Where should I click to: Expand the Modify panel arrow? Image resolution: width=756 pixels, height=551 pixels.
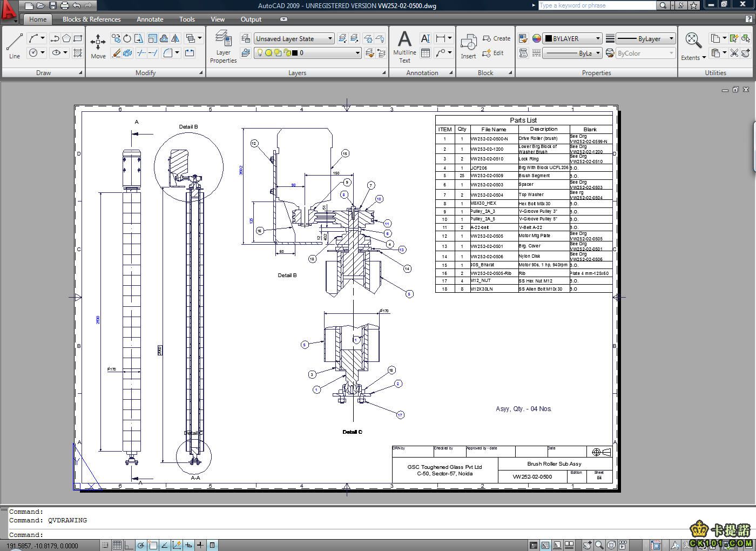[x=201, y=72]
